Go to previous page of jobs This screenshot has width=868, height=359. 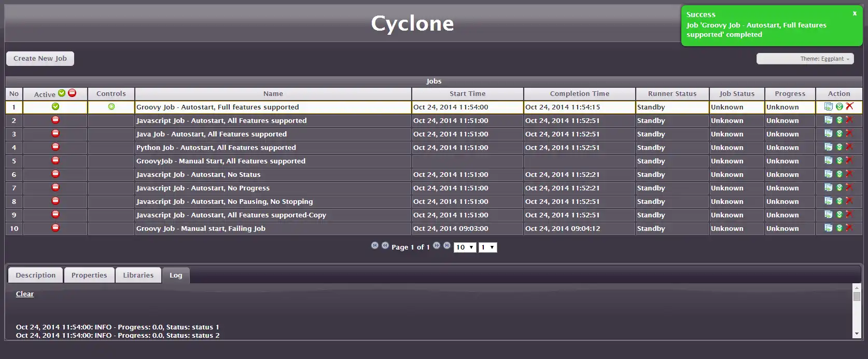point(385,245)
